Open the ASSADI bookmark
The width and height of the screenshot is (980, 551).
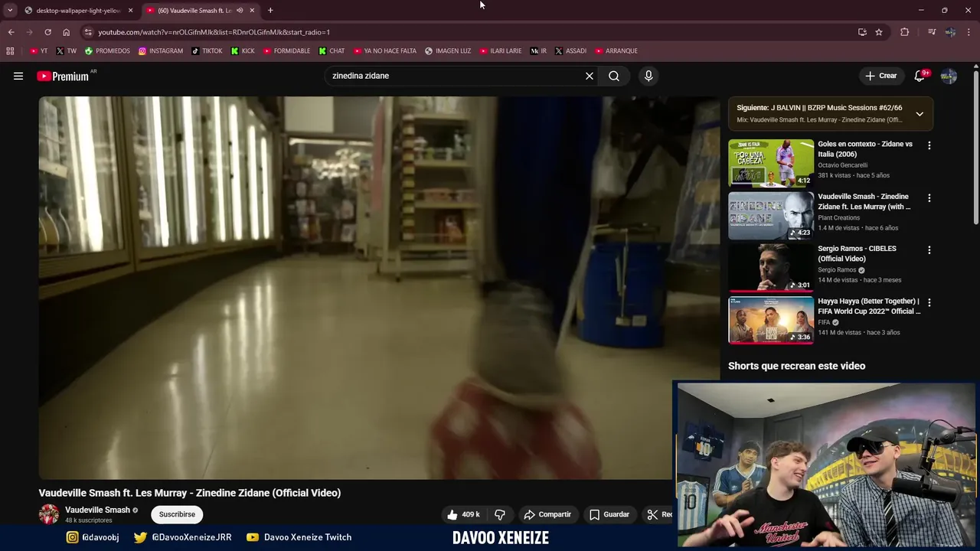click(x=570, y=51)
